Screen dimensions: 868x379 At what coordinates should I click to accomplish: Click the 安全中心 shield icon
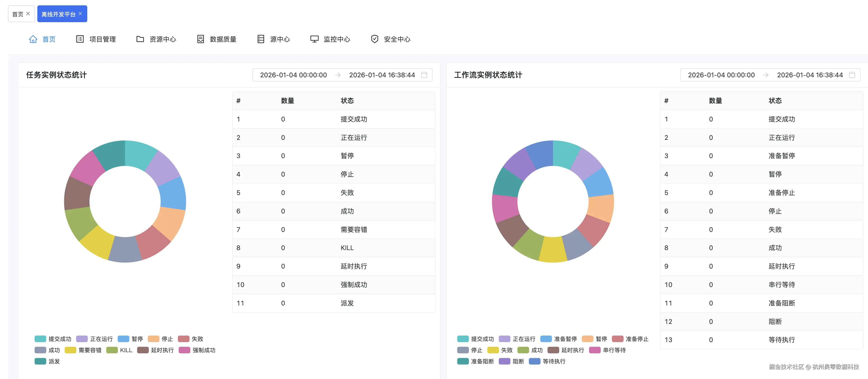pos(374,39)
